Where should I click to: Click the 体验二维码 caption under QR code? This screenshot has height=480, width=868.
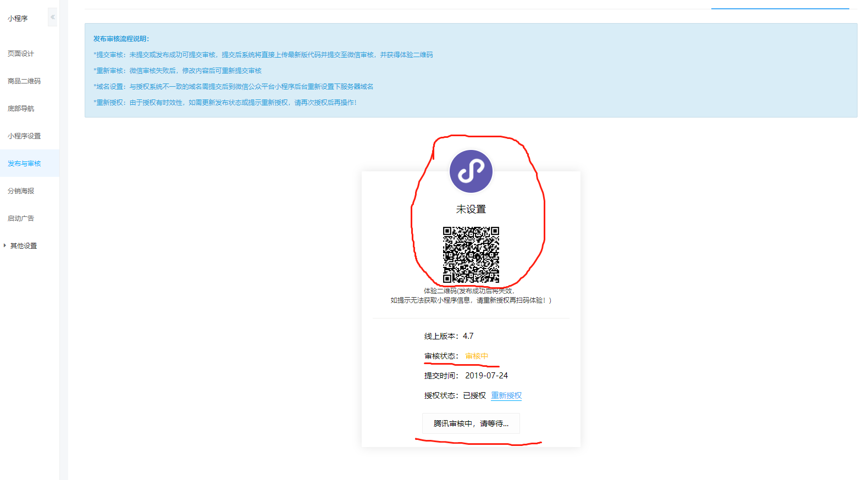tap(469, 291)
